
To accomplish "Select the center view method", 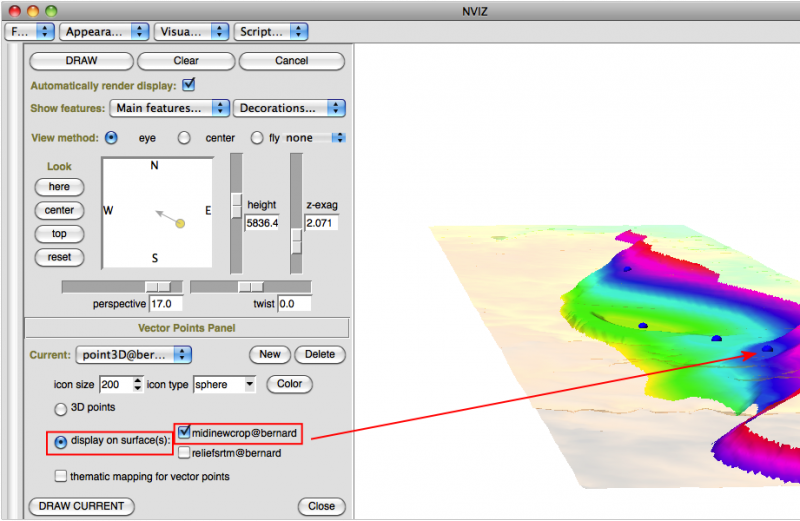I will [x=184, y=138].
